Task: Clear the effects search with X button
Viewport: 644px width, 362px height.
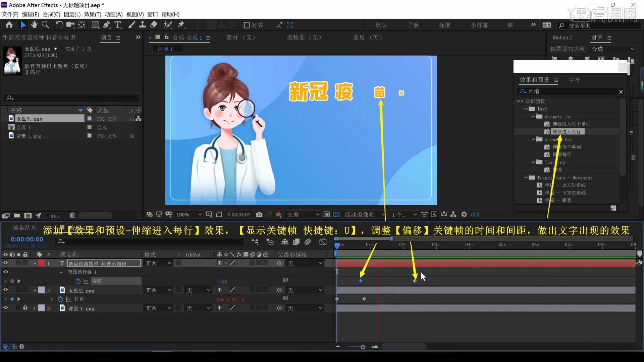Action: [x=621, y=92]
